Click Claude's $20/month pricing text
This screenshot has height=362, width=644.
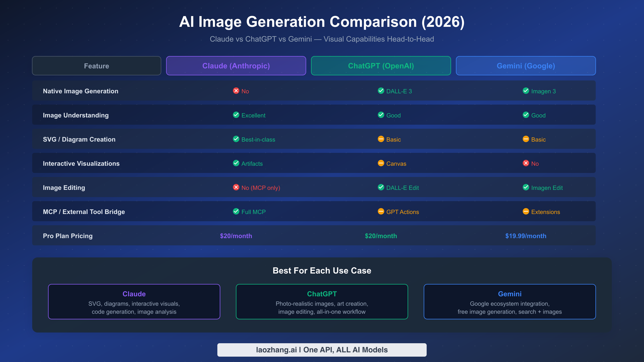[x=236, y=236]
